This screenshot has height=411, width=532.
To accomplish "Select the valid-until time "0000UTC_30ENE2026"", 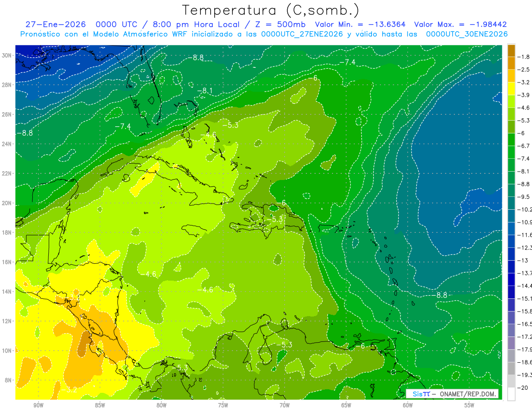I will click(x=467, y=34).
